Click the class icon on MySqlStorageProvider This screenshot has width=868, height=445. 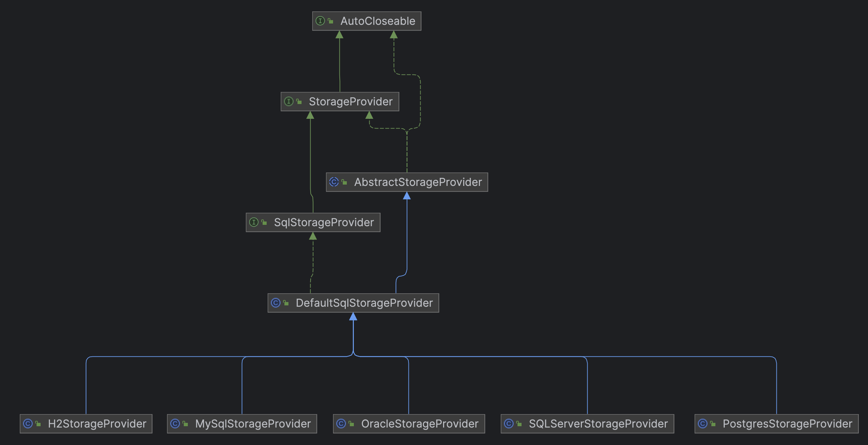point(175,424)
